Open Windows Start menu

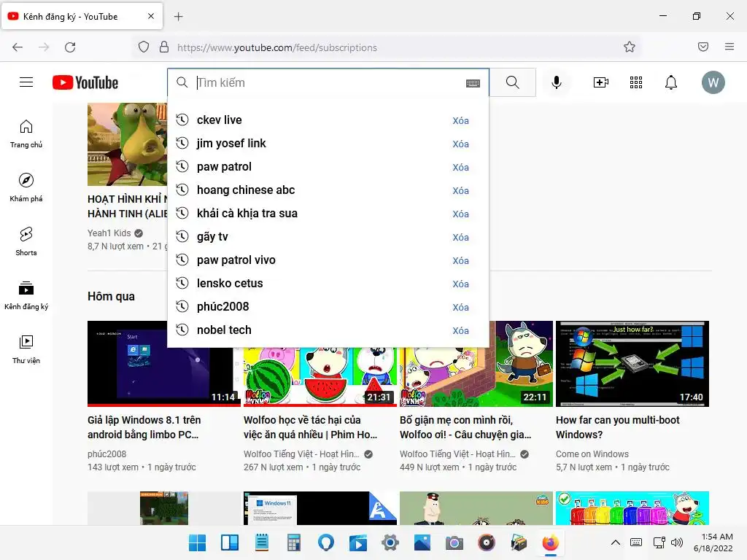point(197,542)
